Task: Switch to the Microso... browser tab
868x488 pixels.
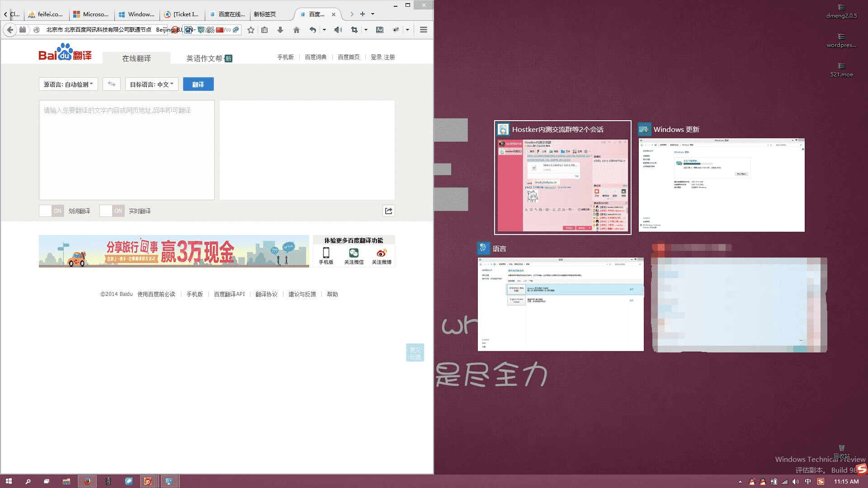Action: [x=91, y=14]
